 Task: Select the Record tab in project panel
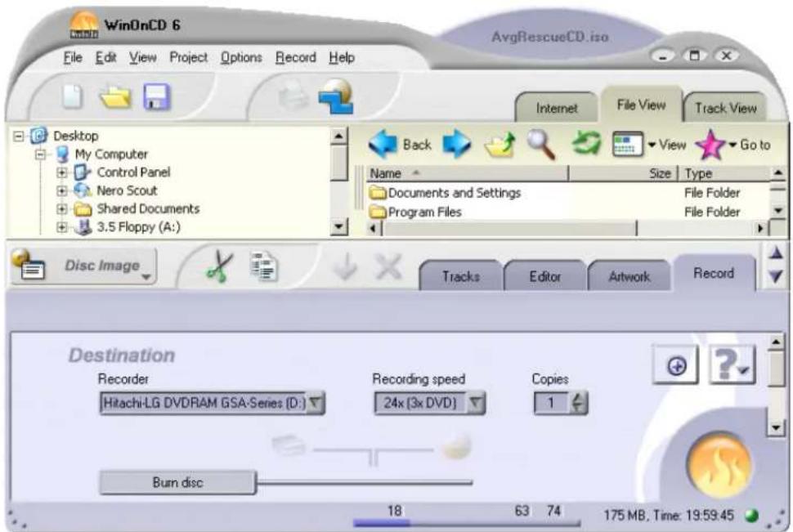tap(714, 273)
